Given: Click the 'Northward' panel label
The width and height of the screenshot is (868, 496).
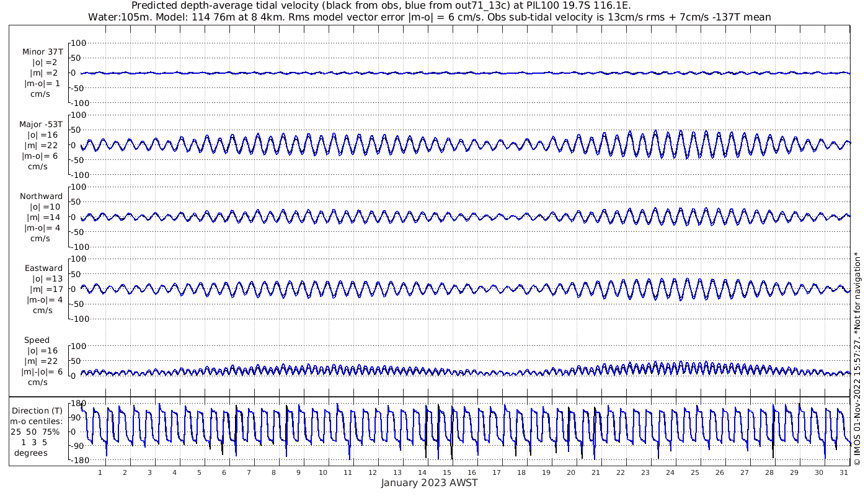Looking at the screenshot, I should coord(41,197).
